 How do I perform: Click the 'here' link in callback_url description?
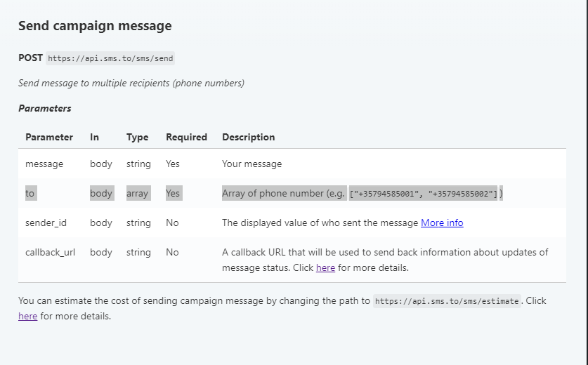(x=325, y=267)
